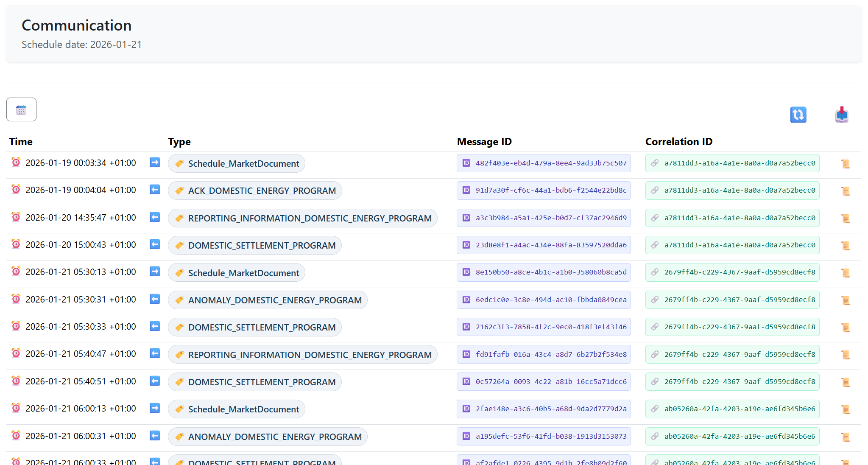Click message ID 482f403e-eb4d-479a-8ee4-9ad33b75c507
Image resolution: width=868 pixels, height=465 pixels.
pyautogui.click(x=544, y=163)
